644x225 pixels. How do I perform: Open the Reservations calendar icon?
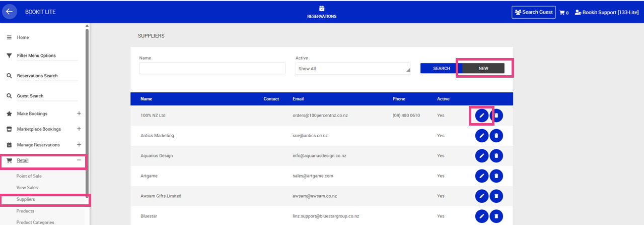pyautogui.click(x=322, y=8)
